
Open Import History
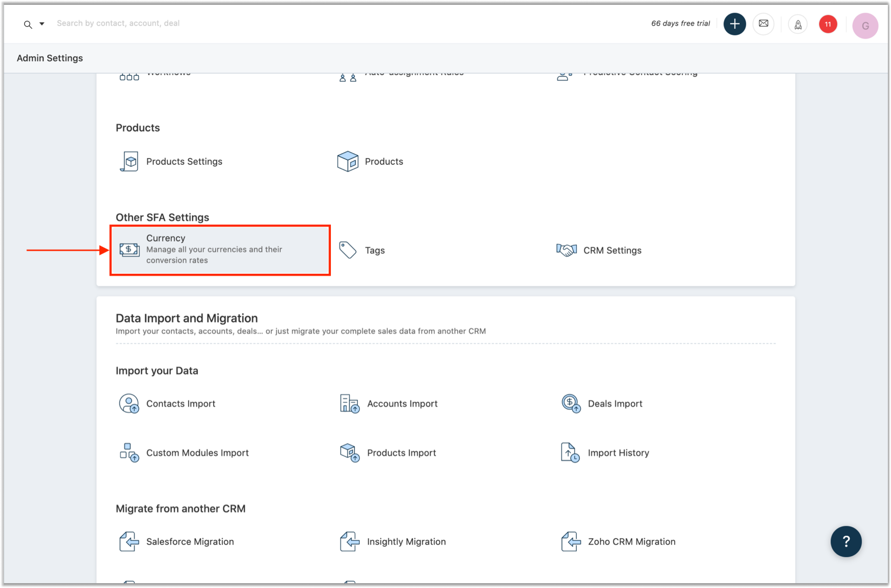(618, 453)
